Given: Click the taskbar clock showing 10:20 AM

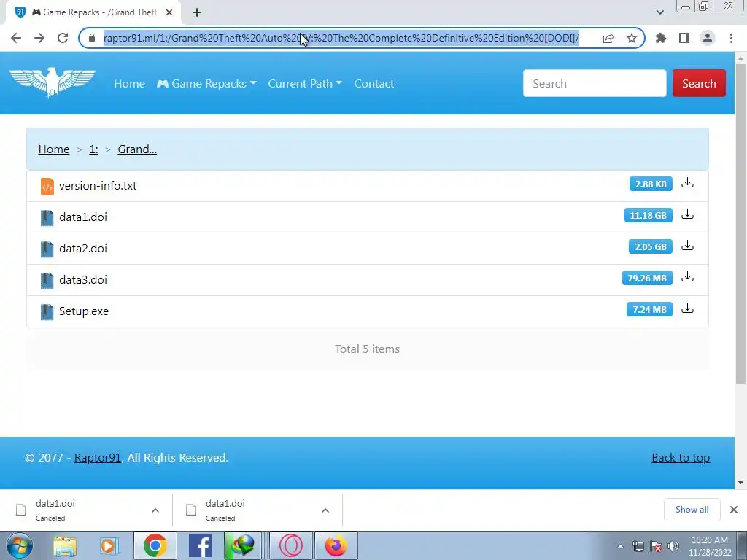Looking at the screenshot, I should point(710,546).
